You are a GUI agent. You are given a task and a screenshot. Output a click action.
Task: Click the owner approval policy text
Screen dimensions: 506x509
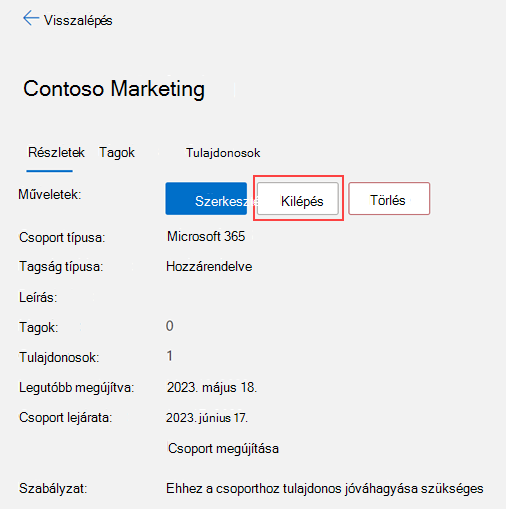coord(325,489)
